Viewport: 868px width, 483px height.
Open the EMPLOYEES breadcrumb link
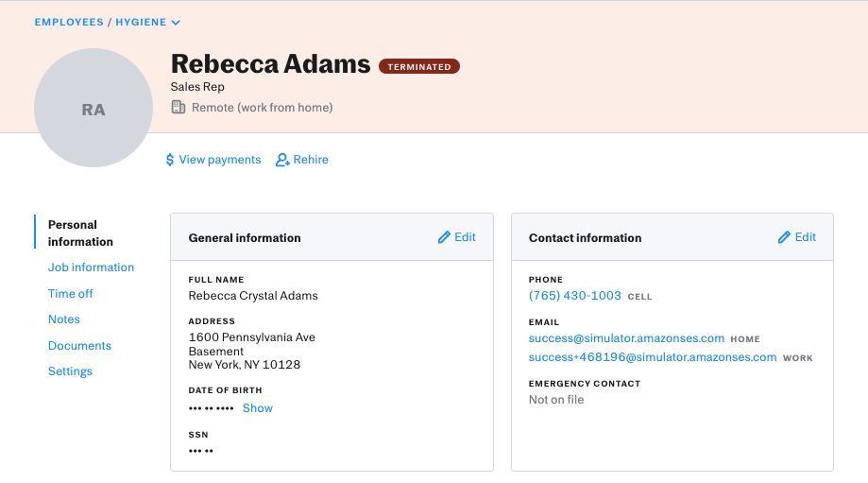pyautogui.click(x=69, y=22)
